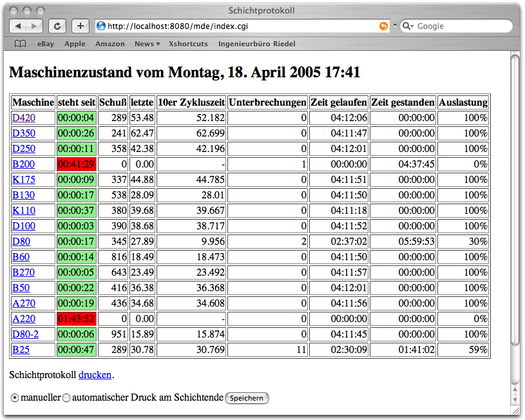This screenshot has width=525, height=420.
Task: Click the 10er Zykluszeit column header
Action: (191, 102)
